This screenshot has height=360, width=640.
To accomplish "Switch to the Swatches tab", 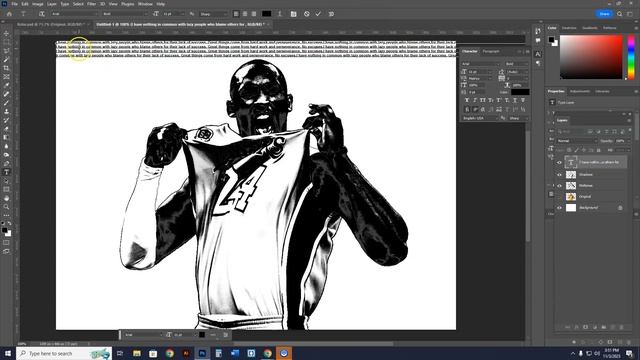I will coord(569,28).
